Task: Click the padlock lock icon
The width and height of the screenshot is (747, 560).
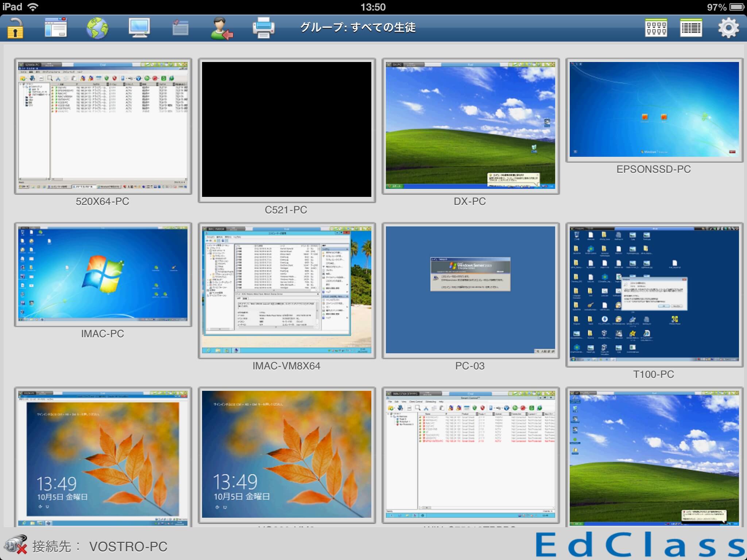Action: coord(15,28)
